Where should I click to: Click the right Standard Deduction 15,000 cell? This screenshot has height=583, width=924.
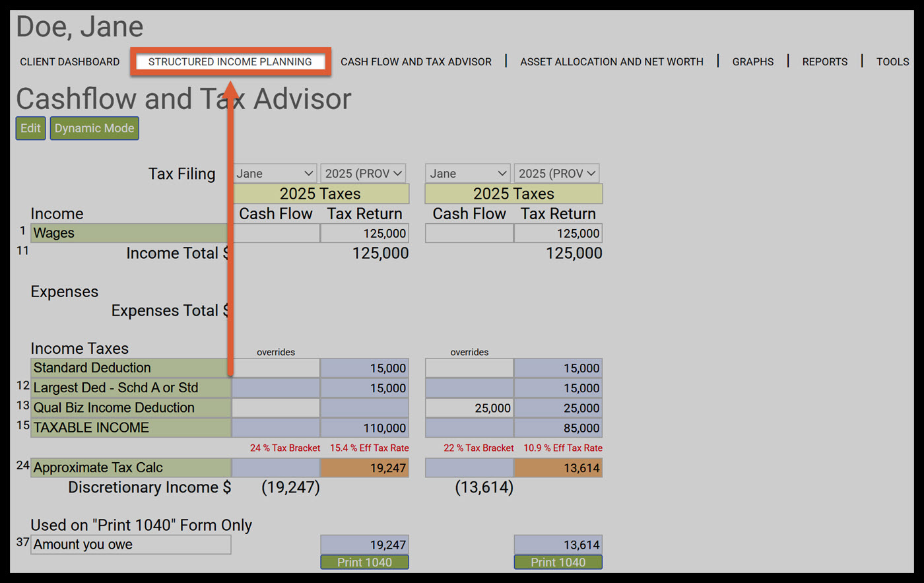558,368
